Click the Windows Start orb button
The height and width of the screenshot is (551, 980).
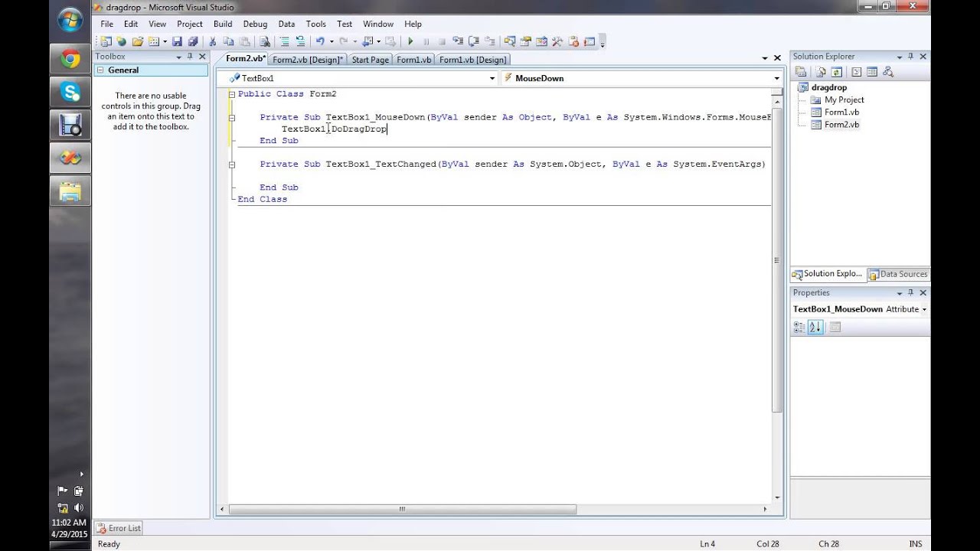pyautogui.click(x=70, y=20)
